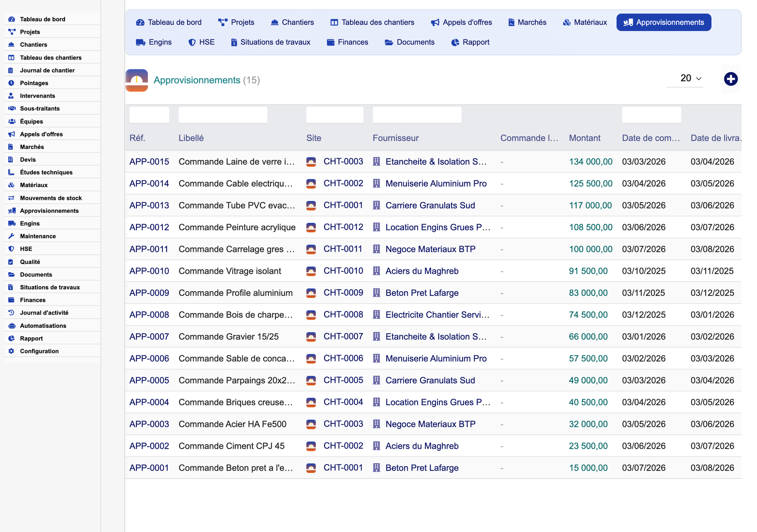Click the Rapport pie chart icon in top navigation

(455, 42)
